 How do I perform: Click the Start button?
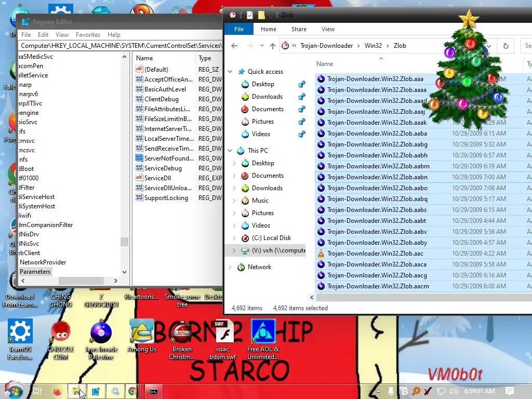click(x=13, y=391)
